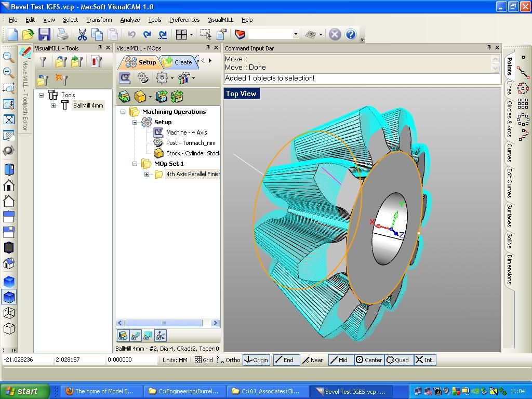Viewport: 532px width, 399px height.
Task: Toggle the Int. intersection snap
Action: [425, 360]
